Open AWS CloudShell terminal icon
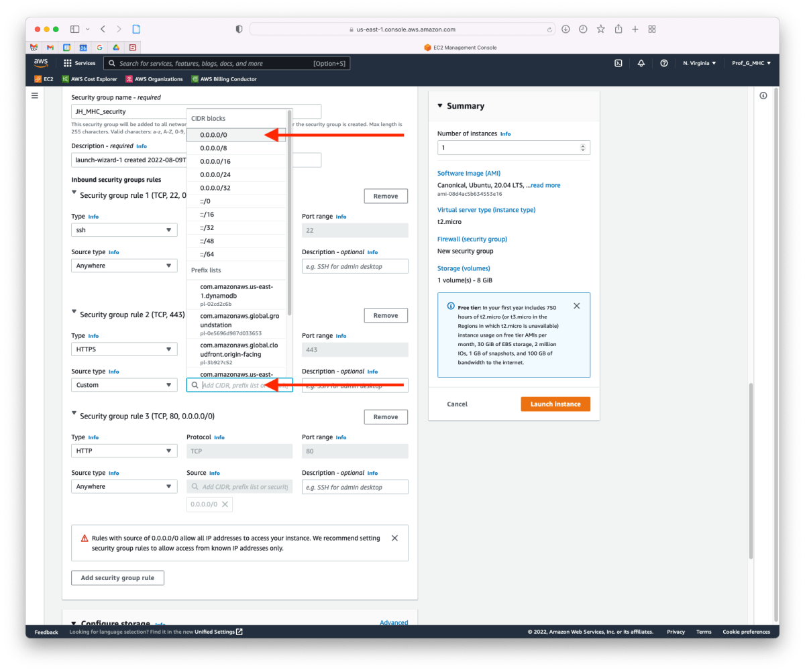The height and width of the screenshot is (672, 805). [619, 63]
